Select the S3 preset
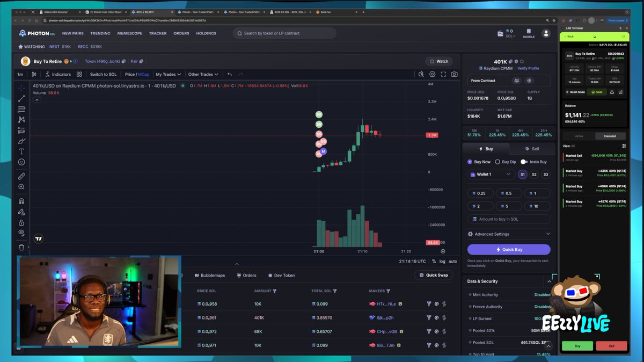The width and height of the screenshot is (644, 362). click(x=546, y=174)
